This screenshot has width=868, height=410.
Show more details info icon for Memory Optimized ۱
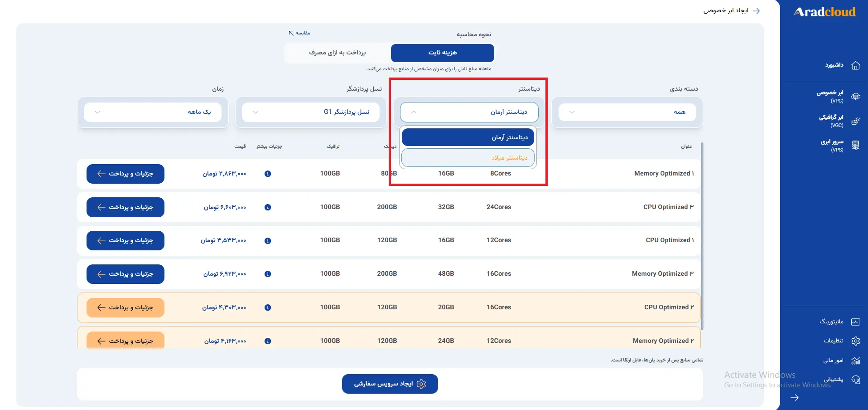coord(268,174)
